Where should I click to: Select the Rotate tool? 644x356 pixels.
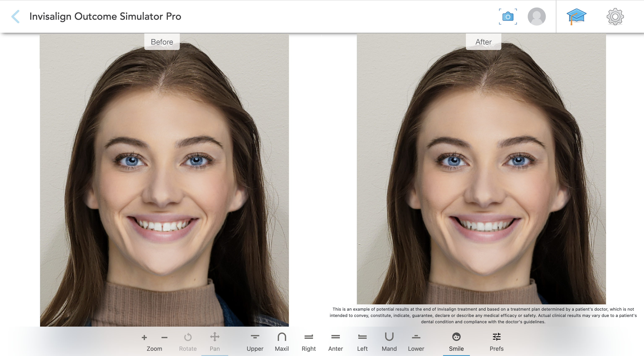(x=188, y=342)
